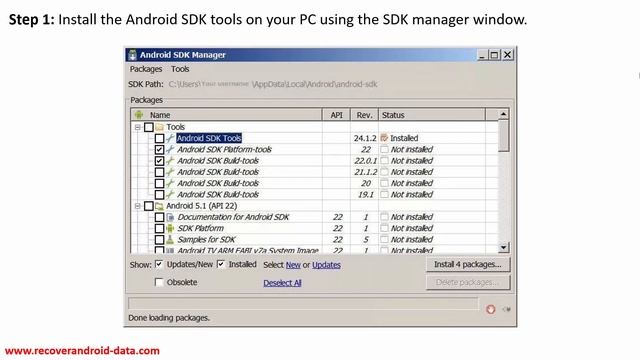This screenshot has width=640, height=360.
Task: Click the Tools folder icon
Action: point(159,127)
